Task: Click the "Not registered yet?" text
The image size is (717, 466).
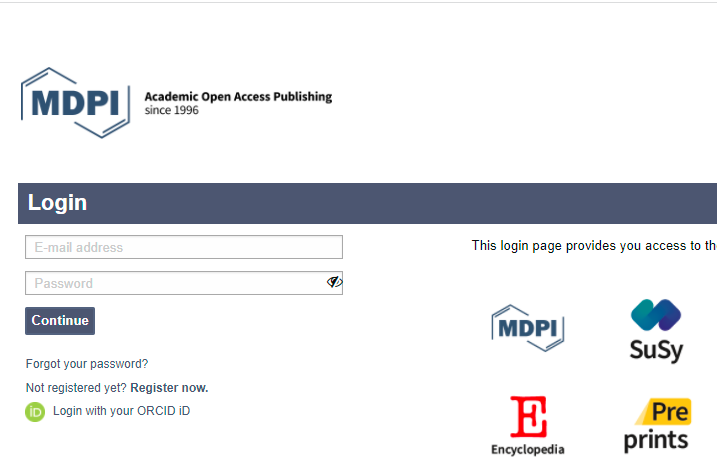Action: point(76,388)
